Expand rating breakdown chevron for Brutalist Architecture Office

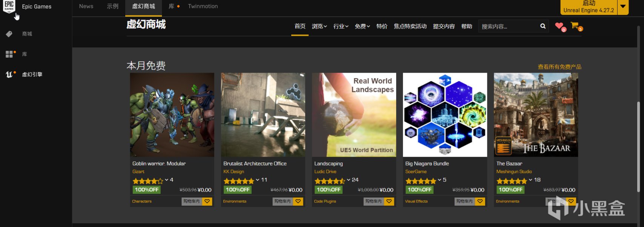257,180
